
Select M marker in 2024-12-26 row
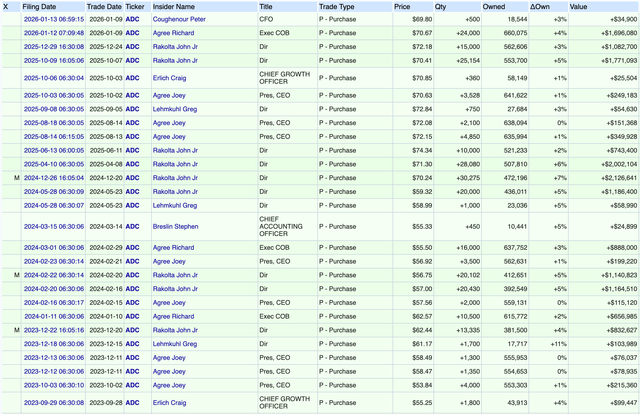tap(17, 178)
